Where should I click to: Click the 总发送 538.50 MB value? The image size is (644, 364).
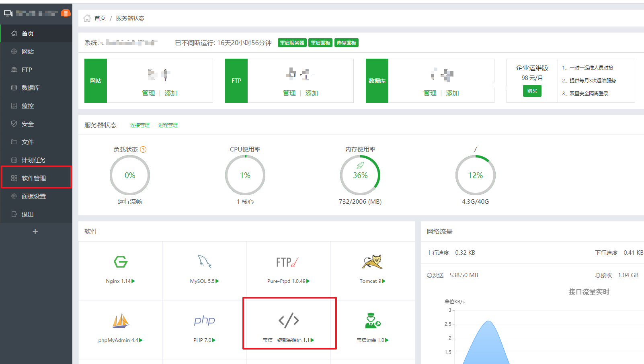tap(464, 275)
